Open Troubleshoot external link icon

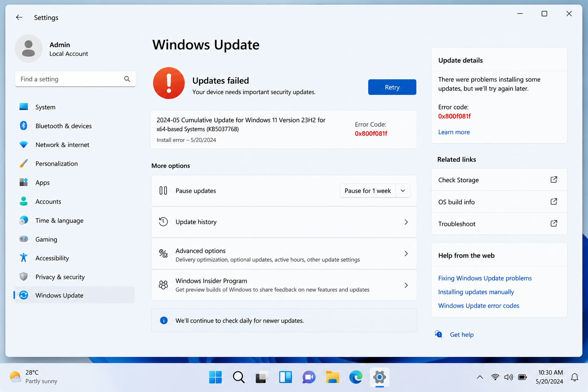554,223
